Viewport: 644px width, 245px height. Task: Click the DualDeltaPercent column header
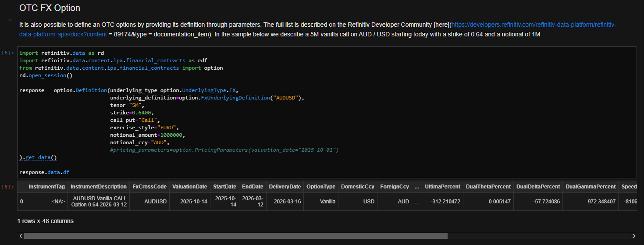[538, 187]
